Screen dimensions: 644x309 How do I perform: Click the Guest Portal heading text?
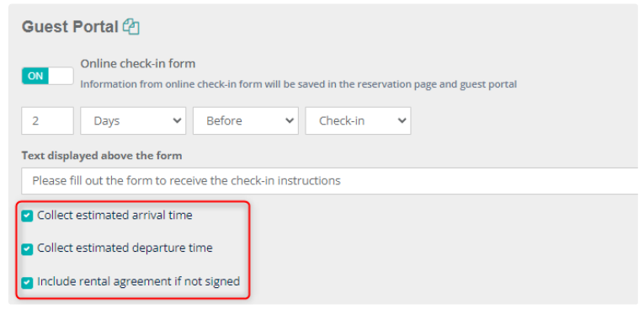(x=70, y=27)
